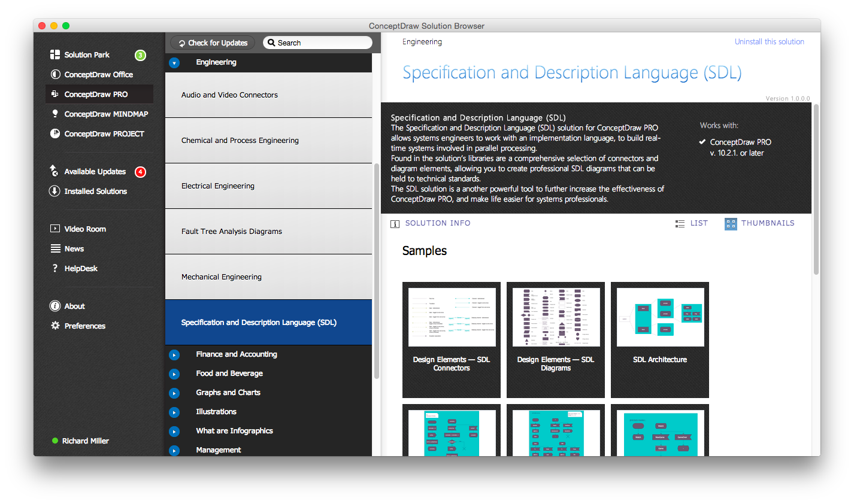Screen dimensions: 854x504
Task: Click the solution list vertical scrollbar
Action: coord(377,271)
